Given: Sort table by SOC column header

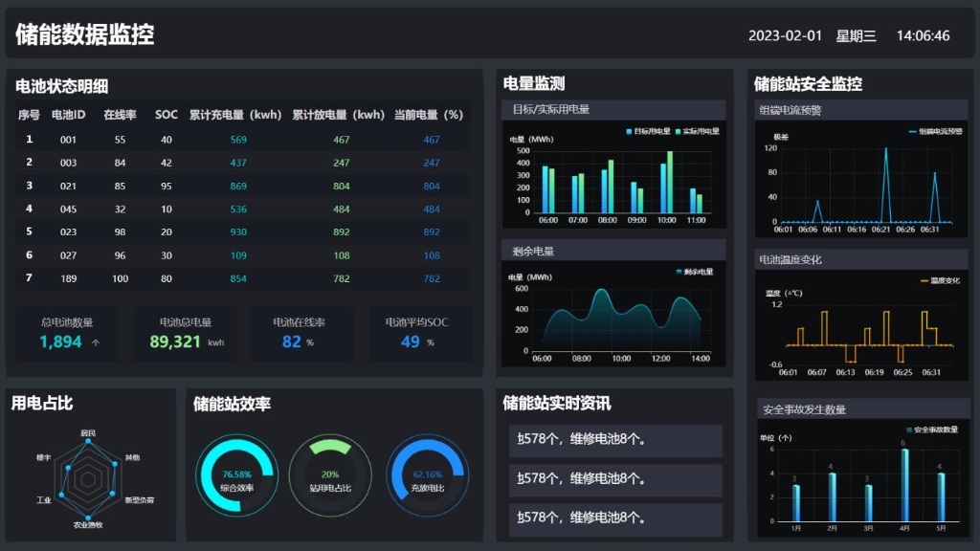Looking at the screenshot, I should click(167, 115).
